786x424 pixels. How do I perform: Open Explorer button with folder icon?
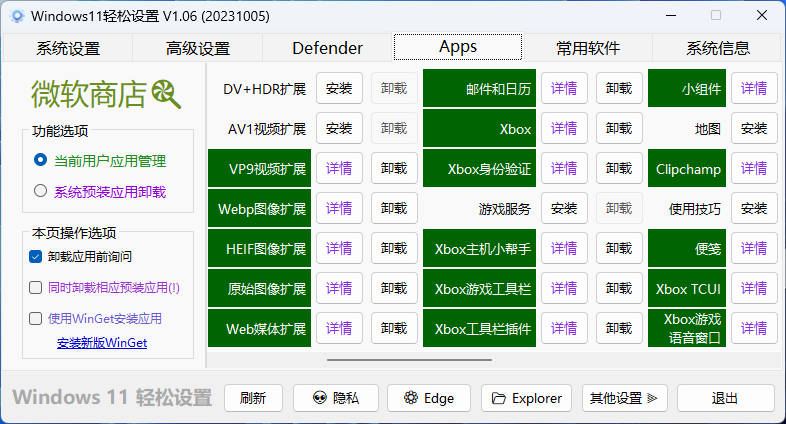click(526, 398)
